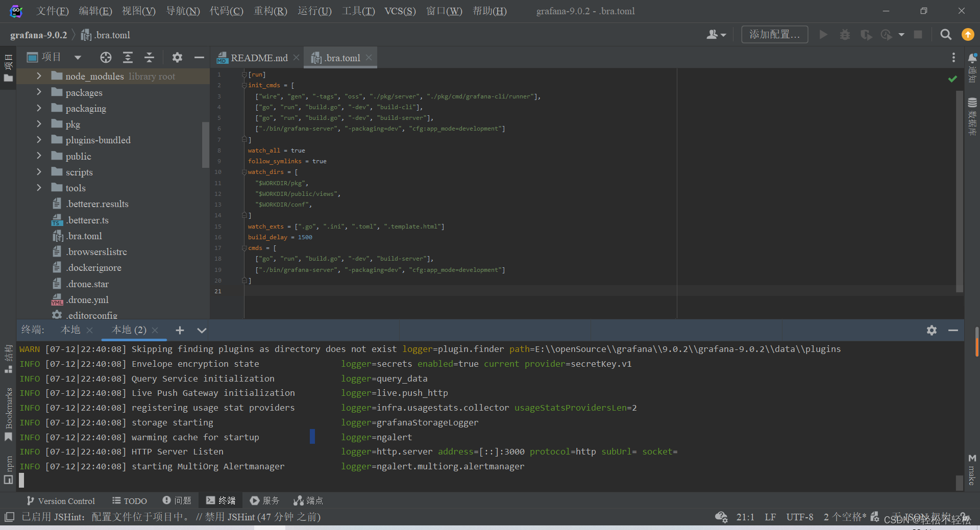Hide the project tool window
Viewport: 980px width, 530px height.
199,58
